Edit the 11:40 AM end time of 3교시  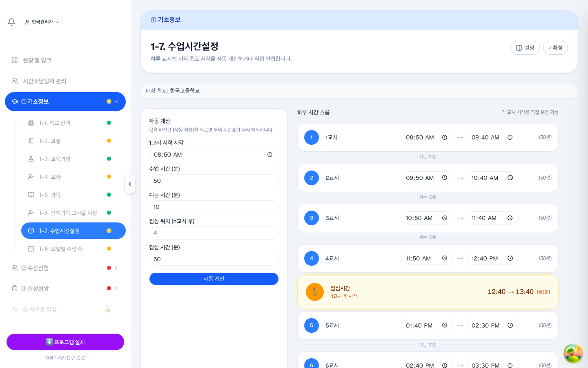[x=492, y=218]
